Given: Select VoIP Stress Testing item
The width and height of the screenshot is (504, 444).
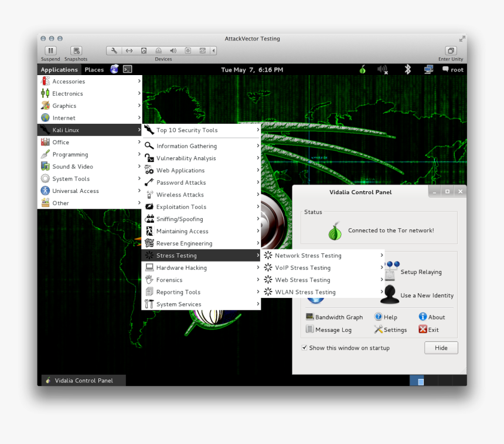Looking at the screenshot, I should 323,267.
